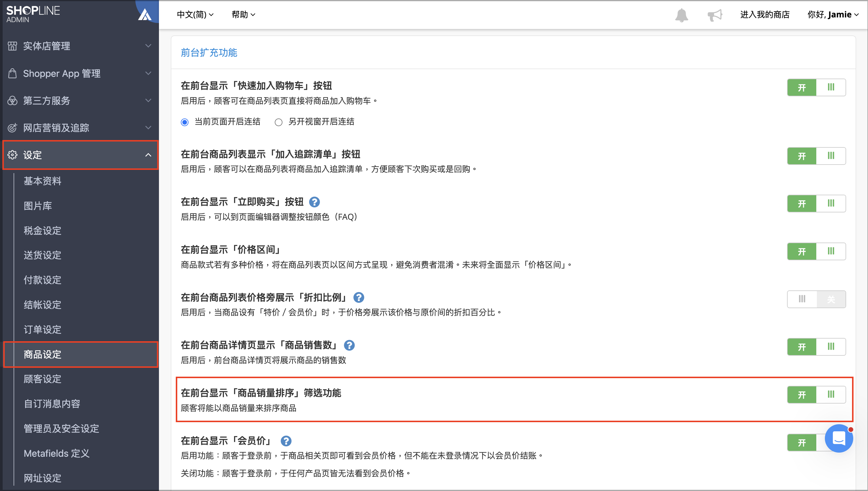This screenshot has width=868, height=491.
Task: Toggle「立即购买」按钮 switch
Action: pos(816,204)
